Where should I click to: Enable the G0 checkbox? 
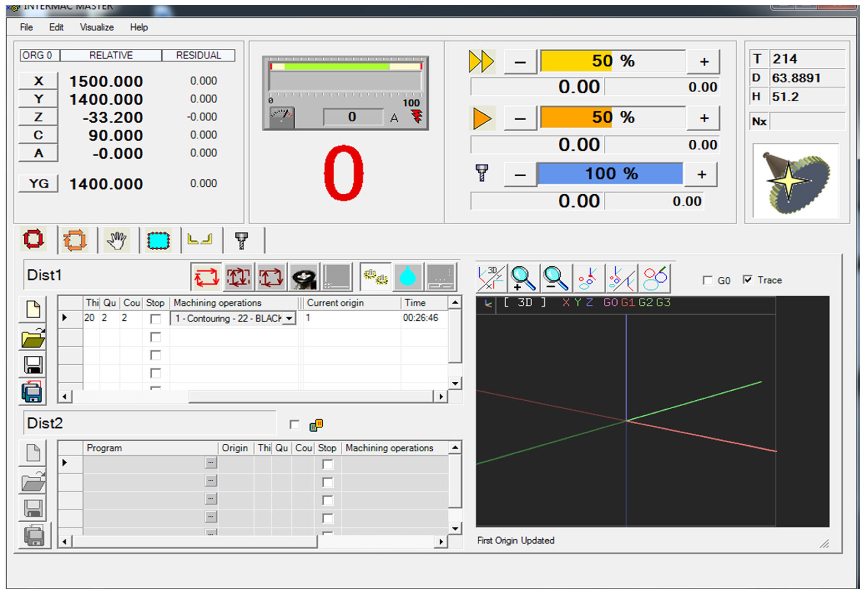(x=707, y=280)
